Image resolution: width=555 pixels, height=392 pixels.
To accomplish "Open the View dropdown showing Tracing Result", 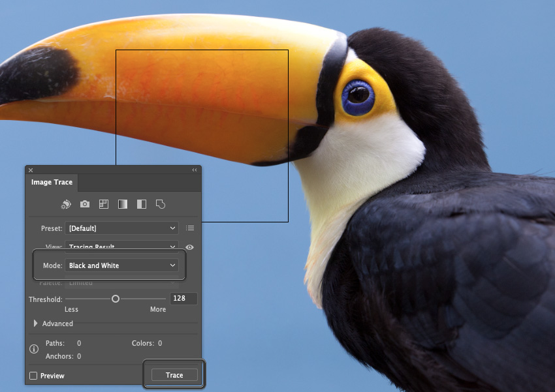I will point(121,247).
